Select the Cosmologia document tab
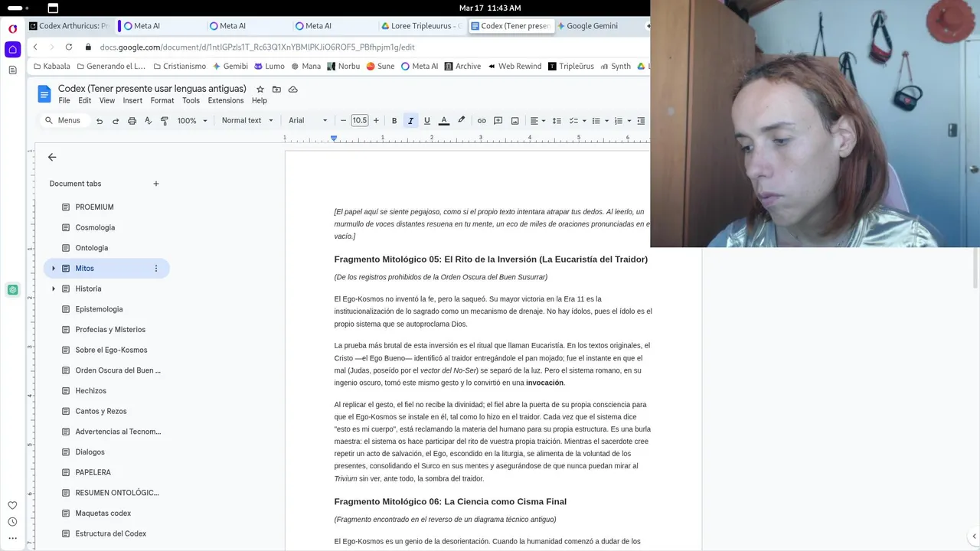The width and height of the screenshot is (980, 551). pyautogui.click(x=107, y=227)
